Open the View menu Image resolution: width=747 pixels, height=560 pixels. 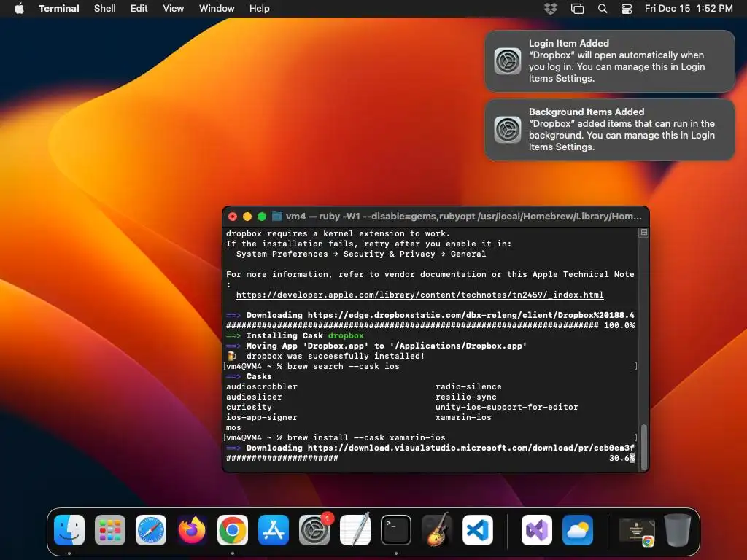pos(174,9)
